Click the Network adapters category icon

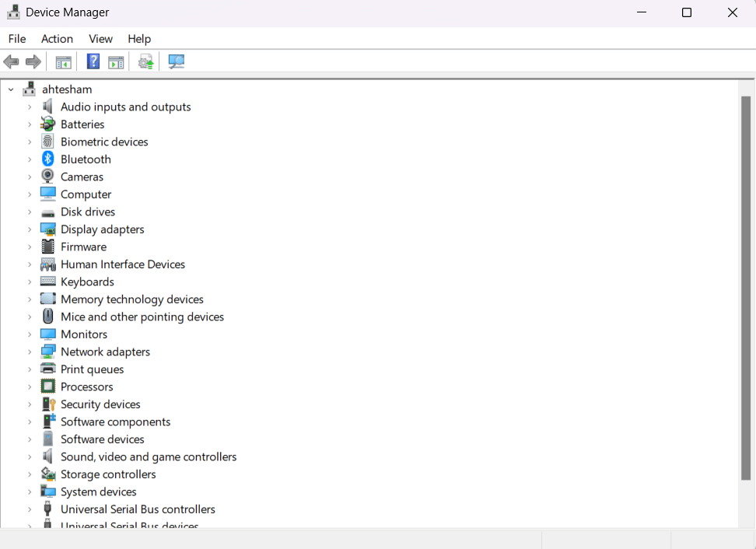[47, 351]
